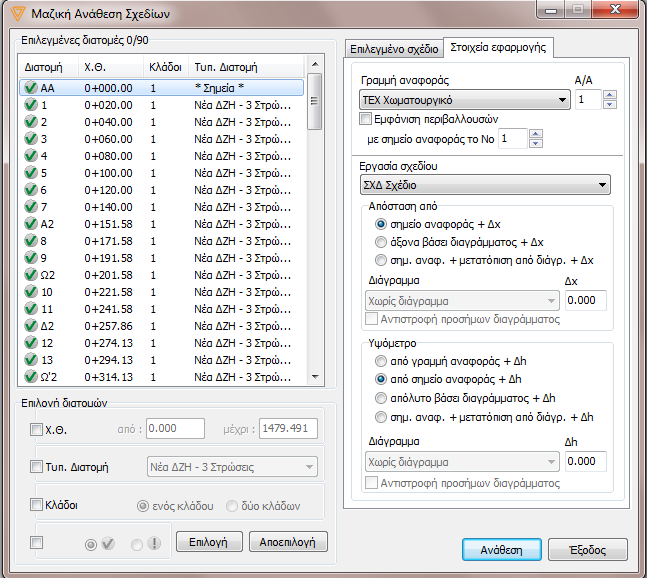Click the green check icon of row Ω'2
This screenshot has width=647, height=578.
pyautogui.click(x=31, y=377)
